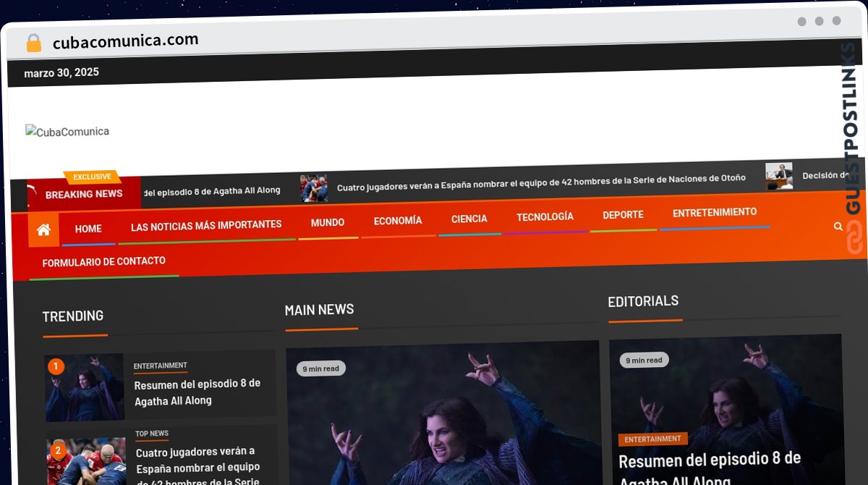Open trending article Resumen del episodio 8
Viewport: 868px width, 485px height.
[x=197, y=392]
